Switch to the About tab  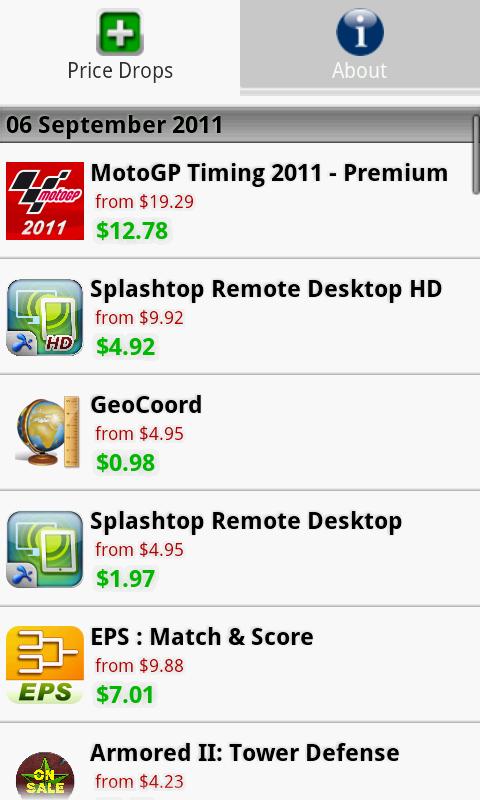360,47
